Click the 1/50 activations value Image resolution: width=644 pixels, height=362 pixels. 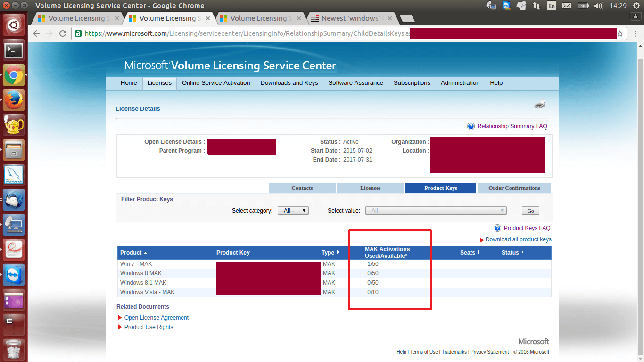coord(373,264)
